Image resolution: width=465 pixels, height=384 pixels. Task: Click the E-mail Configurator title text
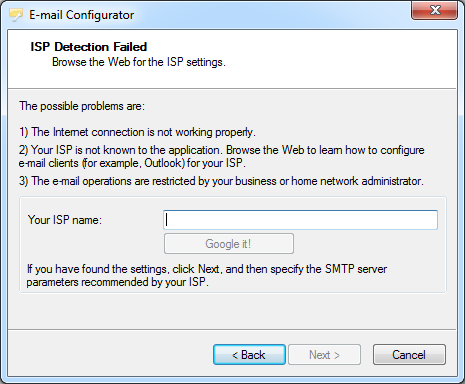tap(81, 15)
